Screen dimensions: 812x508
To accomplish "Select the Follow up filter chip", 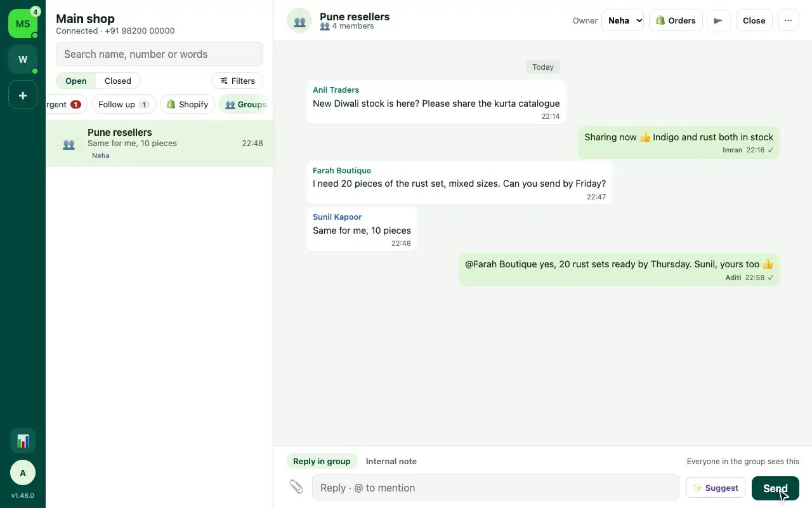I will pyautogui.click(x=124, y=104).
